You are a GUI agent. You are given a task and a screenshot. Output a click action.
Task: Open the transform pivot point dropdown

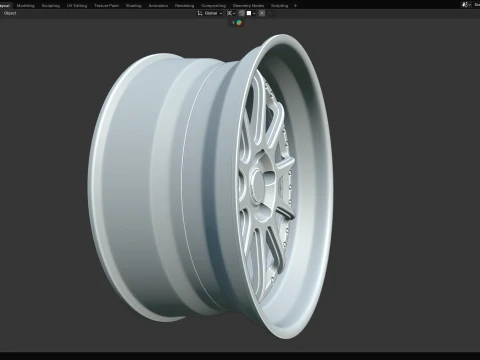tap(231, 13)
